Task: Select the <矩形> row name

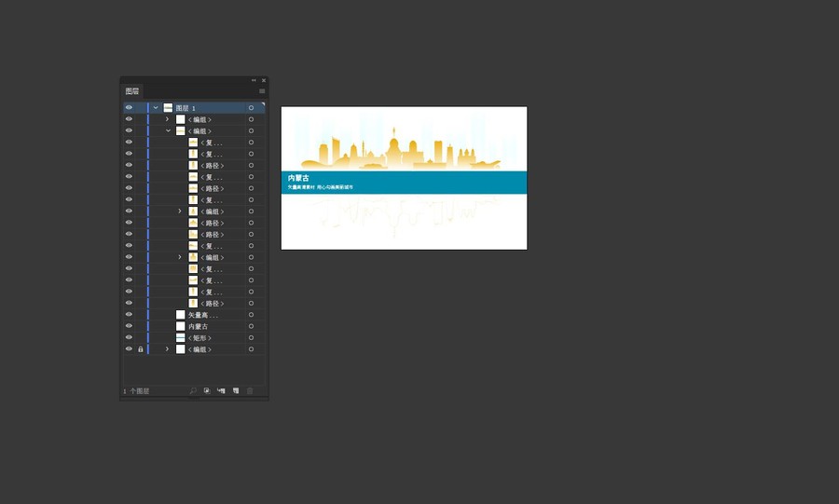Action: pos(199,338)
